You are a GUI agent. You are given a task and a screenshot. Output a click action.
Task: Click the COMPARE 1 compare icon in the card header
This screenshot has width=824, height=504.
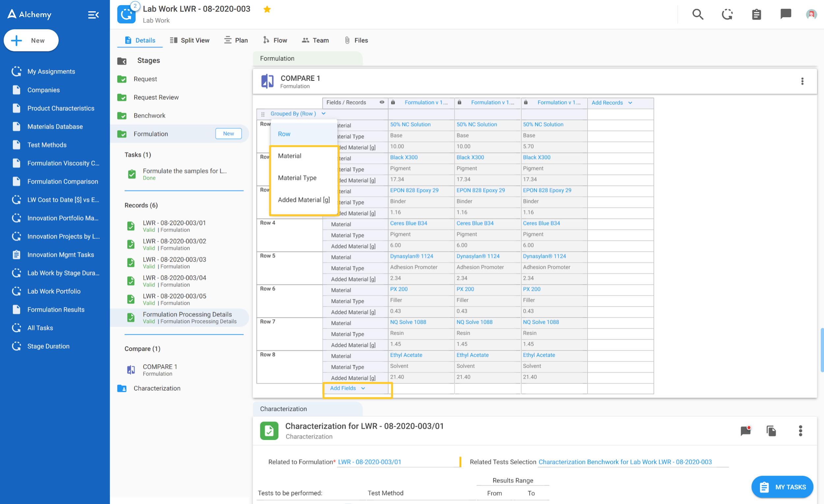click(x=267, y=81)
